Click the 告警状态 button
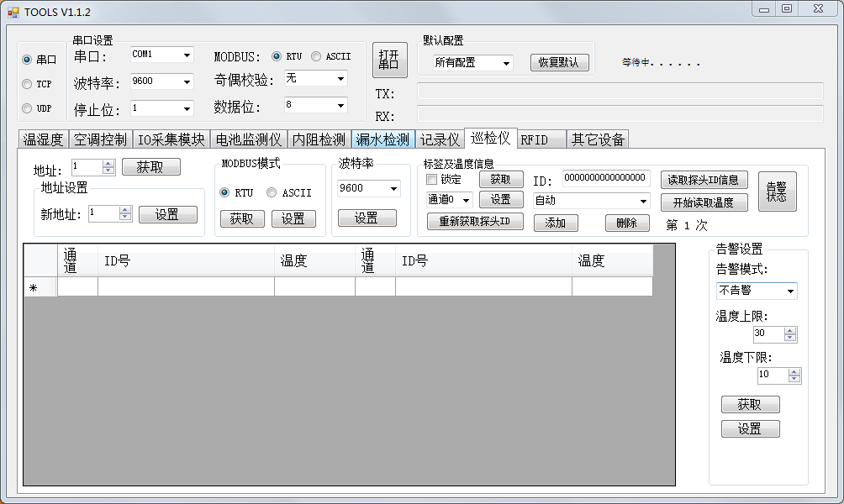This screenshot has width=844, height=504. 777,192
